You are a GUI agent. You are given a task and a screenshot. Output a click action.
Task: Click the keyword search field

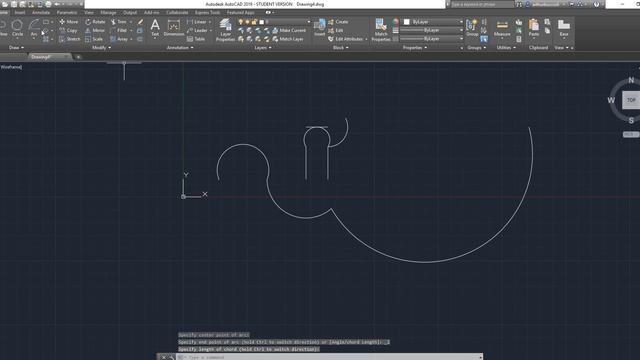coord(482,4)
